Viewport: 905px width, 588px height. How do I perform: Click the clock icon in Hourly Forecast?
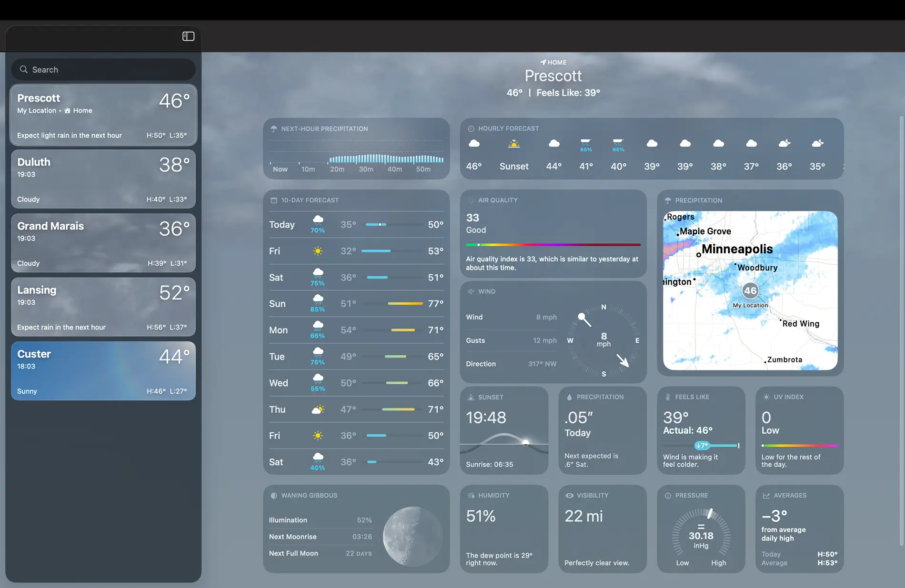(x=471, y=129)
